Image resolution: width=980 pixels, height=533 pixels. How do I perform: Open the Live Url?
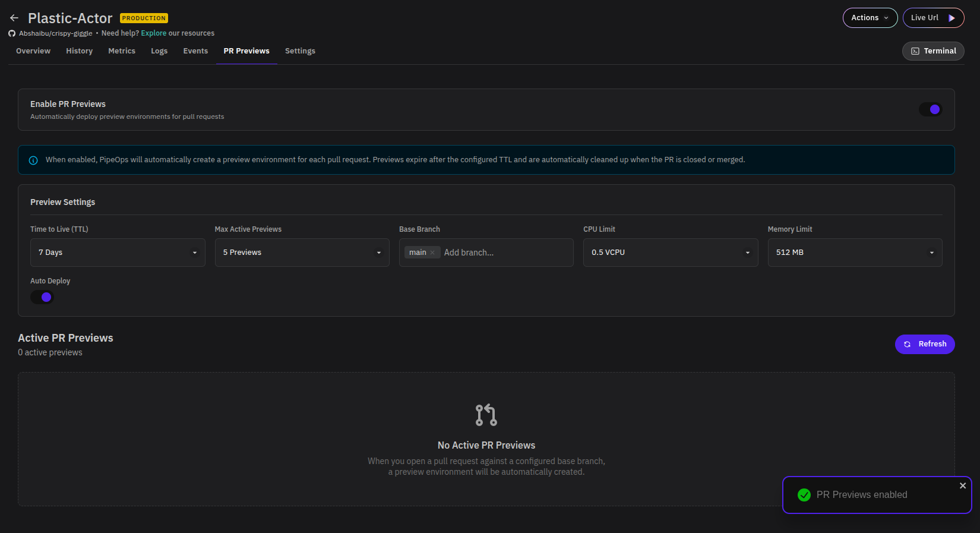coord(933,18)
